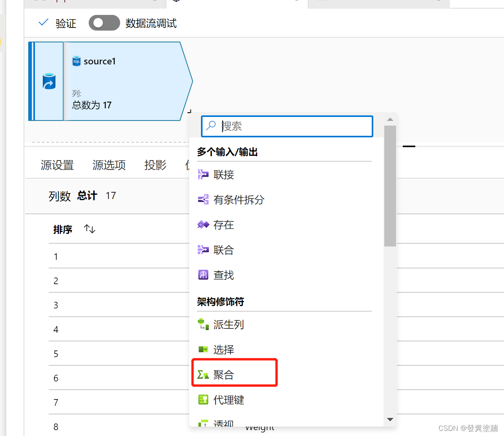Click the 派生列 derived column icon
Viewport: 504px width, 436px height.
pos(203,324)
